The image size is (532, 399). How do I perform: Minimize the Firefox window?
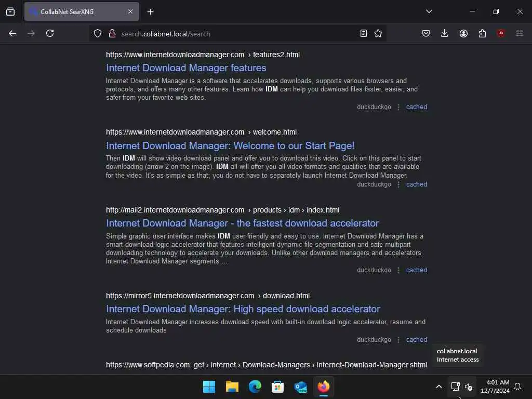pos(472,11)
